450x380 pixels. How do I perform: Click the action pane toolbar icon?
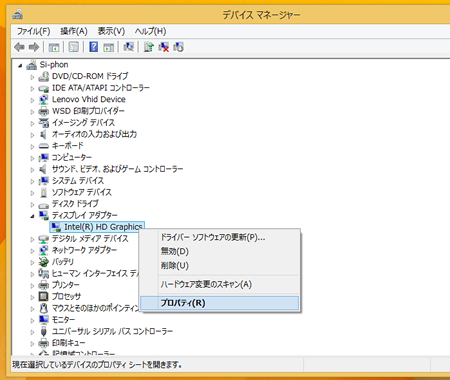pyautogui.click(x=109, y=47)
